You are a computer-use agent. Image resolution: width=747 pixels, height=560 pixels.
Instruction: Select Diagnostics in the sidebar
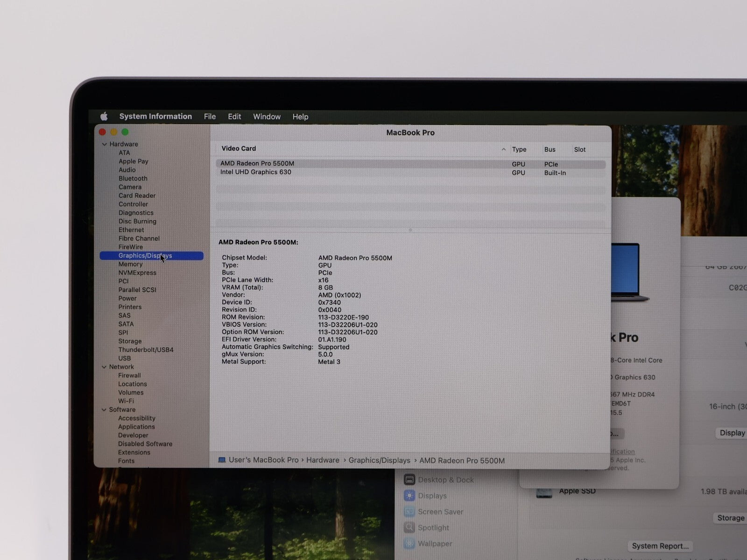tap(136, 213)
